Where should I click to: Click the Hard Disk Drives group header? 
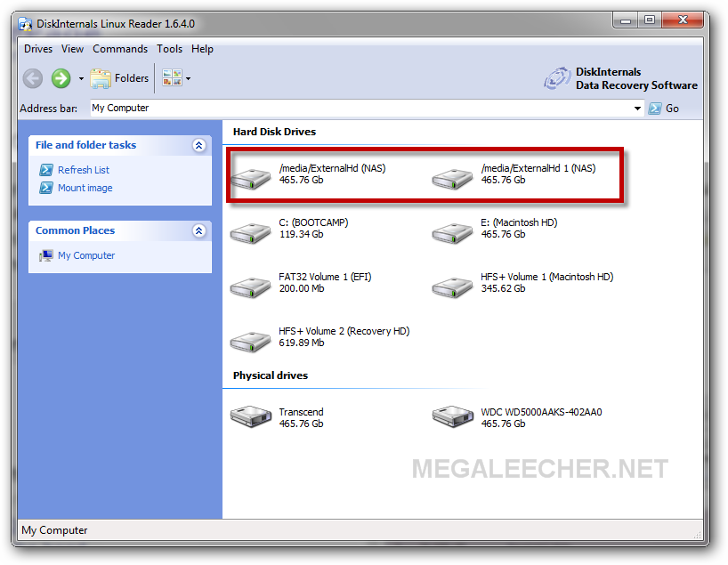274,132
